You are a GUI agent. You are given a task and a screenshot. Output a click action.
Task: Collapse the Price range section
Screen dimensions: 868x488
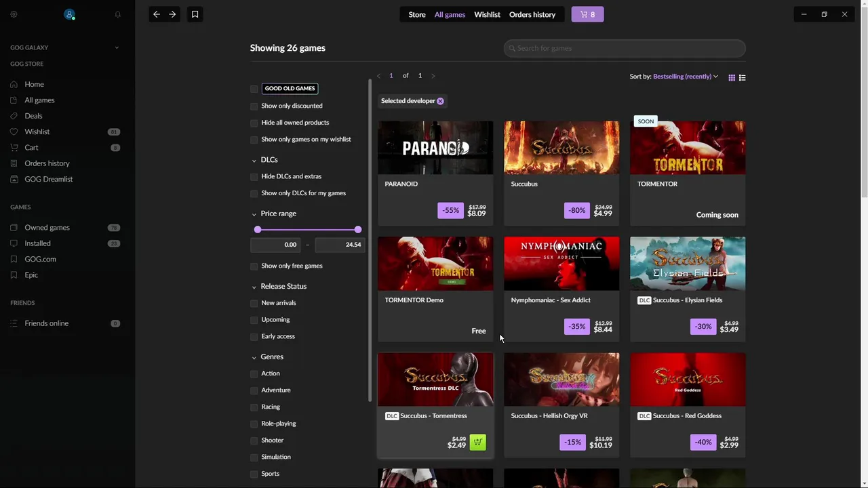click(254, 213)
